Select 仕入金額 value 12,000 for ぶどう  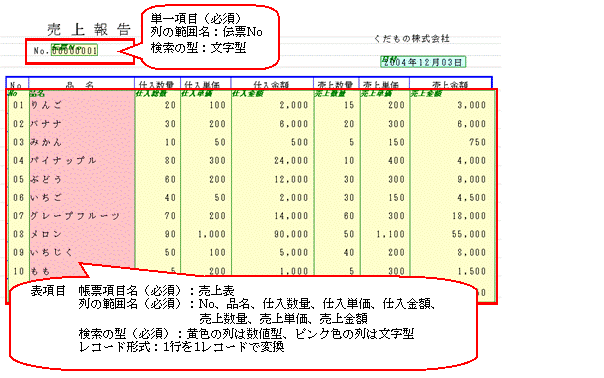(x=291, y=180)
